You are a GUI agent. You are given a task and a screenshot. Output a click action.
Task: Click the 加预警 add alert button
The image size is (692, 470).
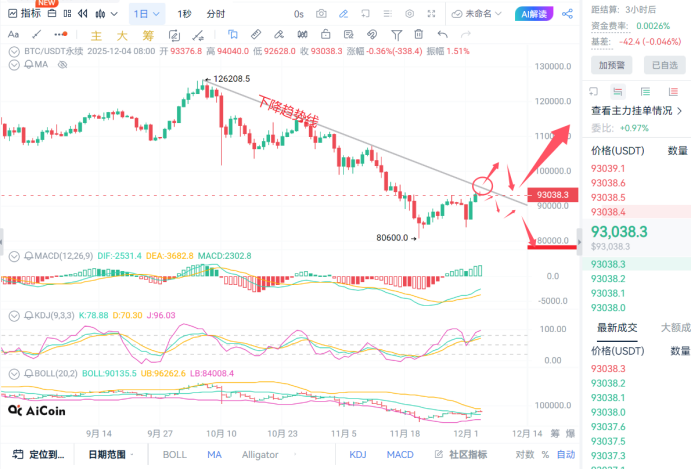(x=611, y=65)
